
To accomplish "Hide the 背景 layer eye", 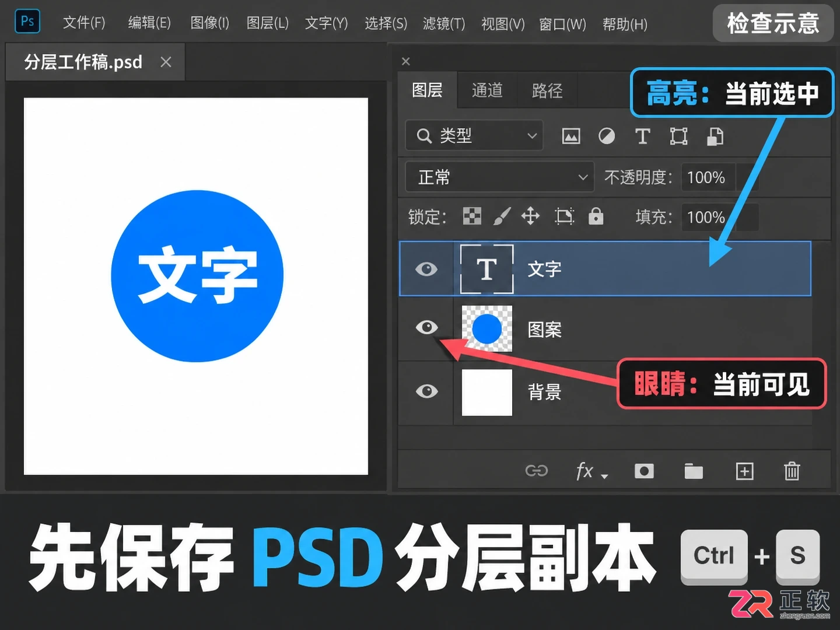I will [426, 391].
